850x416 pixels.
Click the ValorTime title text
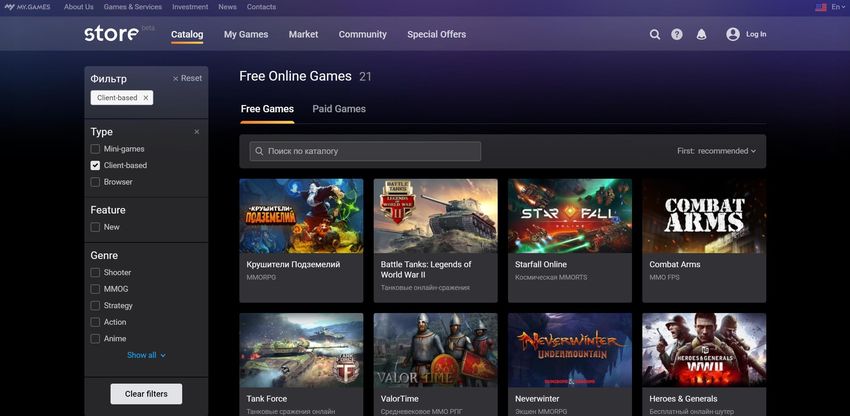point(400,399)
